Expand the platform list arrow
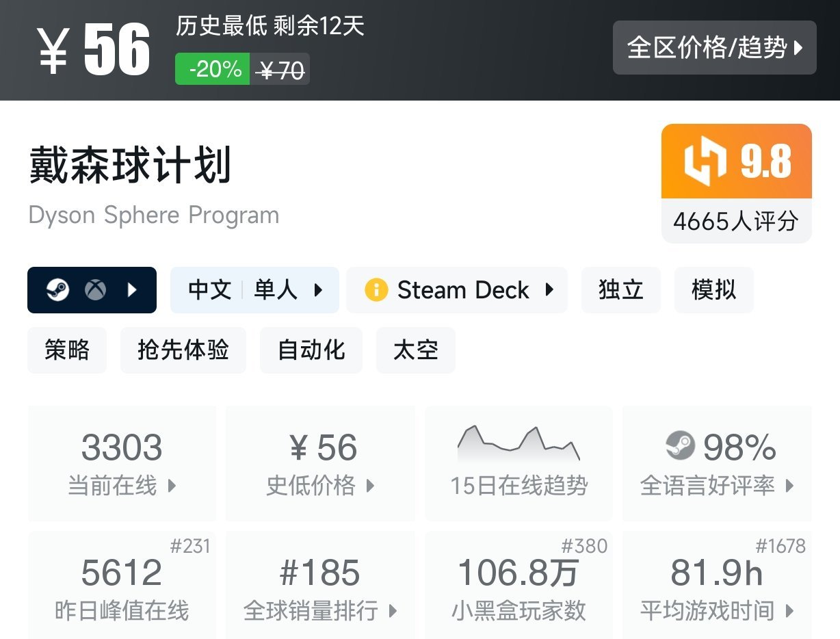 pos(131,290)
